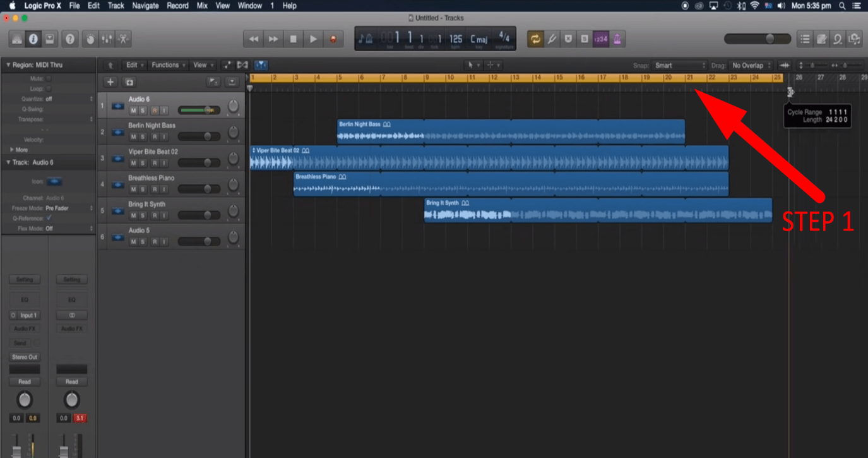Open the Note Pads icon
This screenshot has width=868, height=458.
click(x=822, y=39)
